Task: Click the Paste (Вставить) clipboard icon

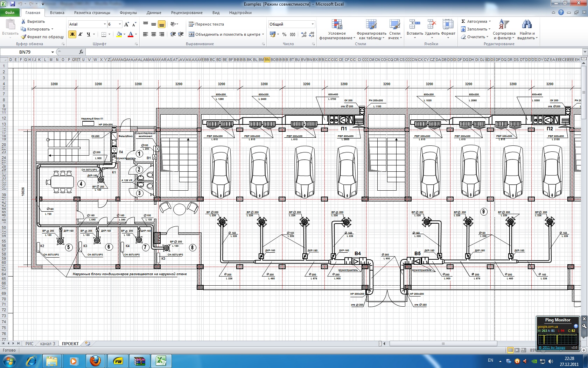Action: (x=10, y=24)
